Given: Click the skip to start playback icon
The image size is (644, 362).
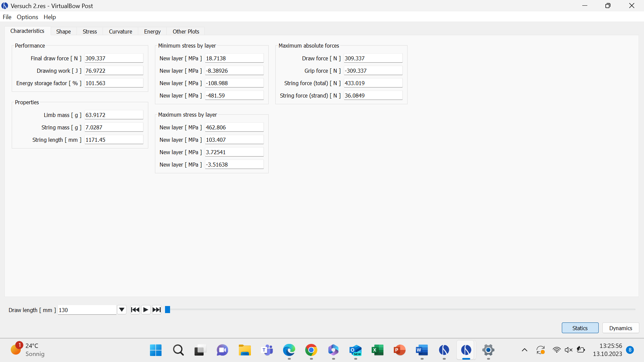Looking at the screenshot, I should tap(135, 310).
